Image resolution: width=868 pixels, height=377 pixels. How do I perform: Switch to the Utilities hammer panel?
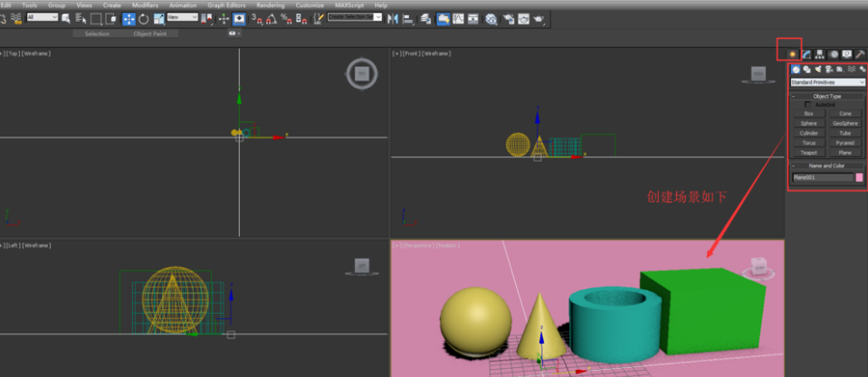pos(861,54)
